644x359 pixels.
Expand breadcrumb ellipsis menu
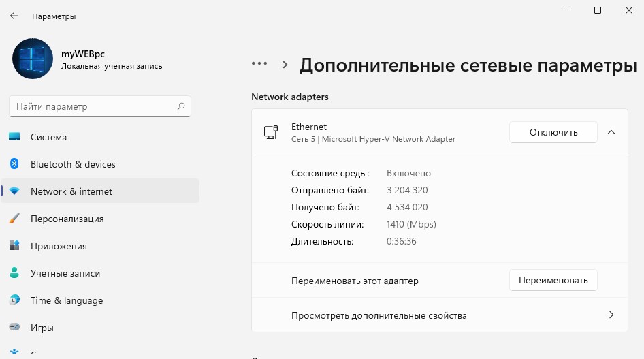[259, 63]
